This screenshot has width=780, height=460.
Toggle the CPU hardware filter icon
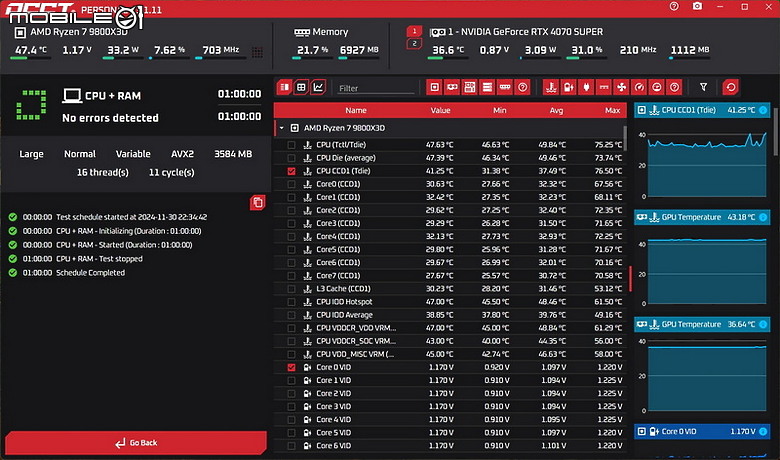coord(434,88)
